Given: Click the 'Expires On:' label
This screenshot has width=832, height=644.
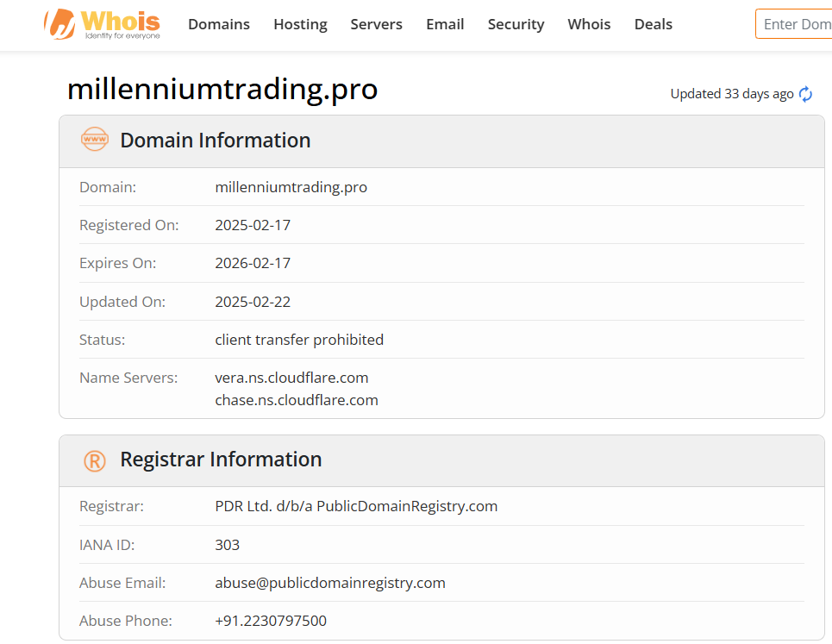Looking at the screenshot, I should (x=118, y=263).
